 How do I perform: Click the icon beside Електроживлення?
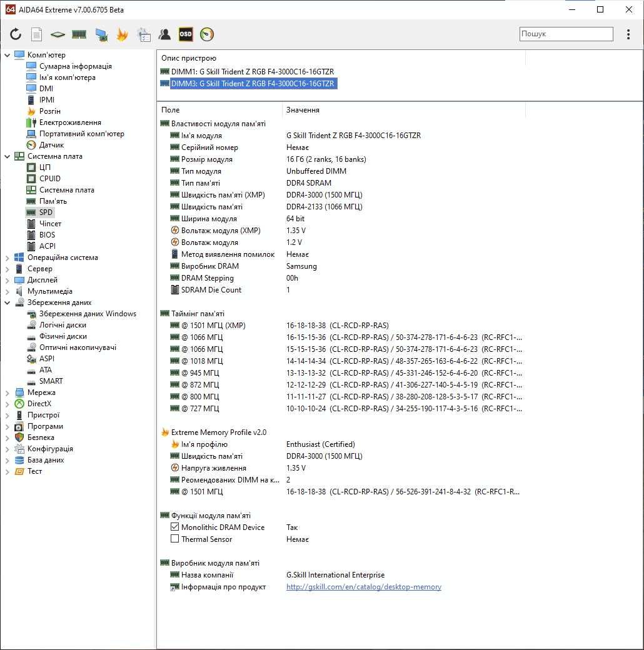tap(31, 122)
